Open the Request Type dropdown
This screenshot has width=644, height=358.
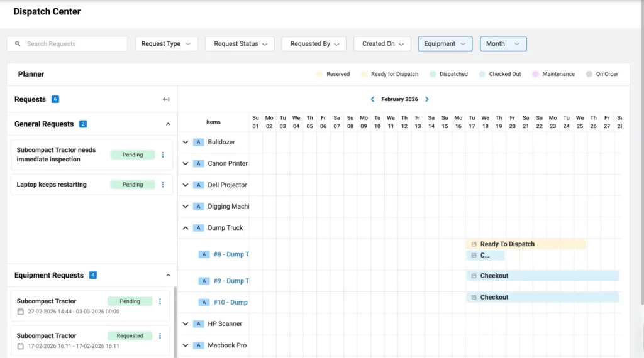(x=166, y=44)
